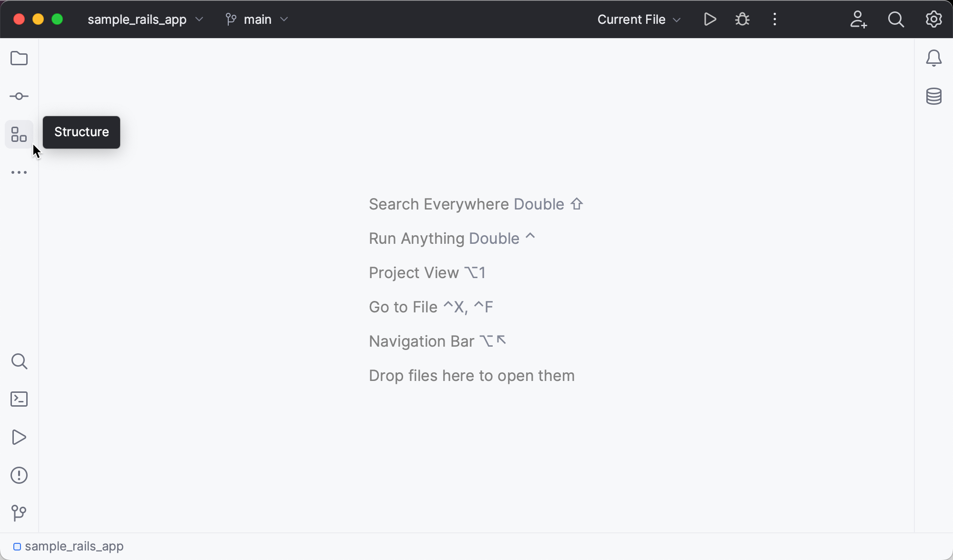Open the Structure panel
The width and height of the screenshot is (953, 560).
click(19, 135)
